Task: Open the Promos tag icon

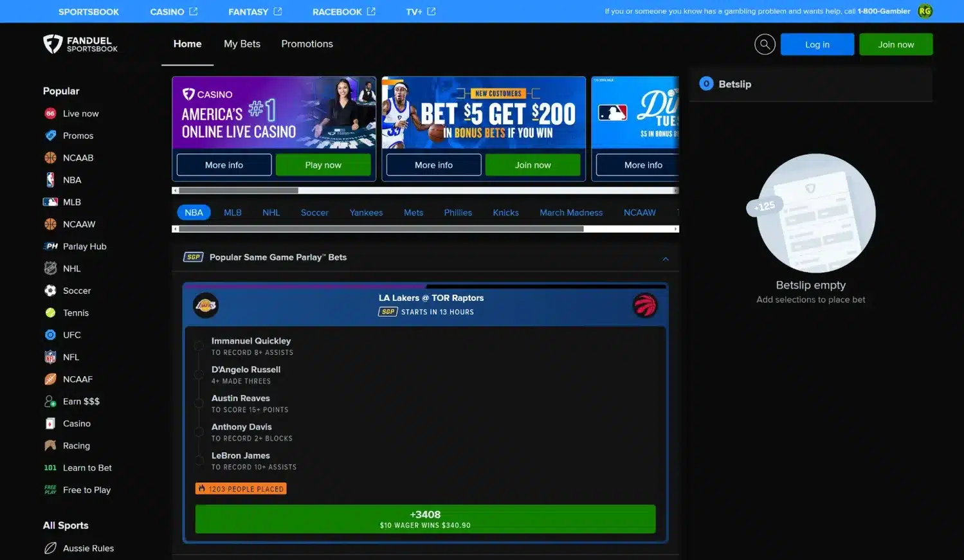Action: 50,136
